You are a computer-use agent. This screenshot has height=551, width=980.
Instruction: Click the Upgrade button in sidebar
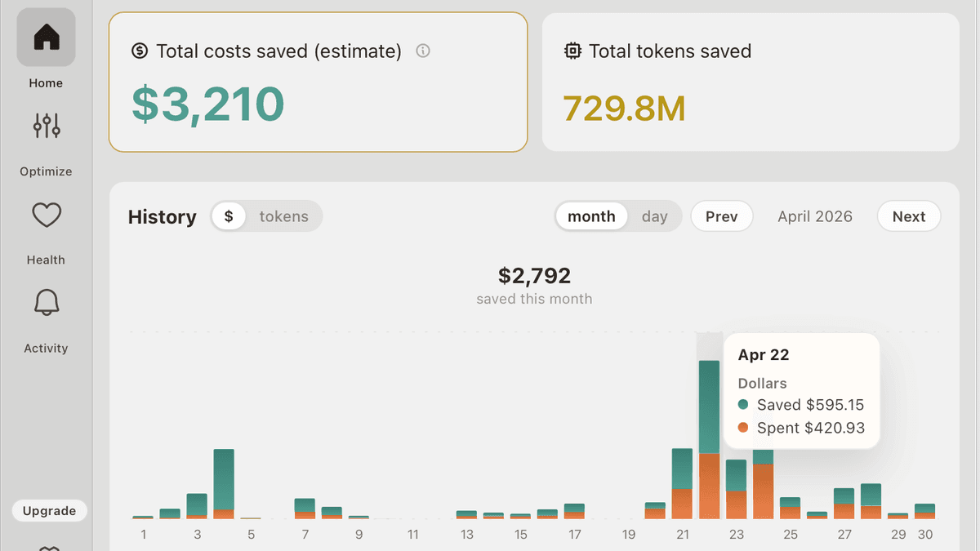[x=49, y=511]
